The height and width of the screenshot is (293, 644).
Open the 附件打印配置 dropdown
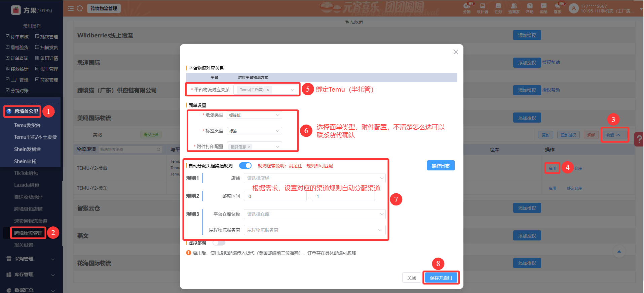tap(255, 146)
